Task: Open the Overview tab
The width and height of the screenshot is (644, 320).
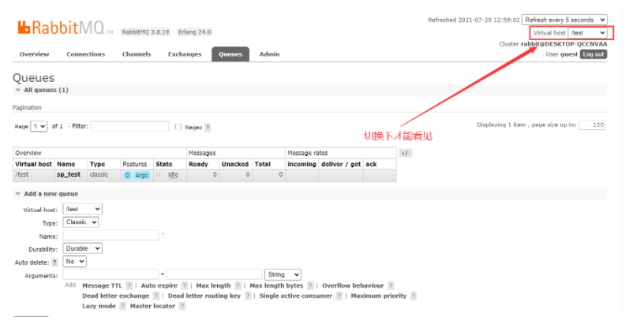Action: coord(35,54)
